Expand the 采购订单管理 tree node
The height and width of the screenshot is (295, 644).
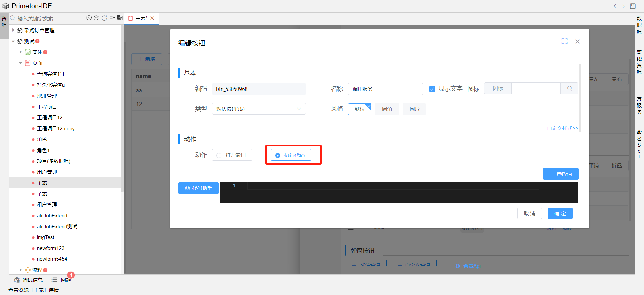(x=13, y=30)
